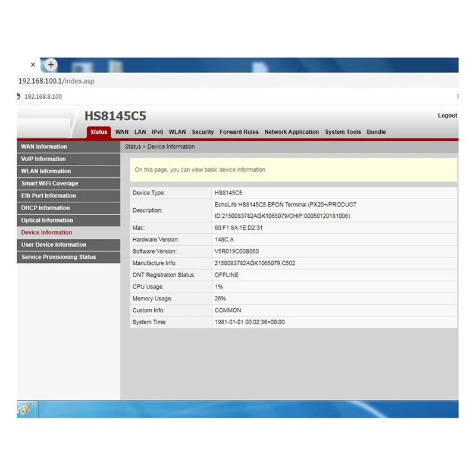Open the LAN tab

(x=140, y=132)
